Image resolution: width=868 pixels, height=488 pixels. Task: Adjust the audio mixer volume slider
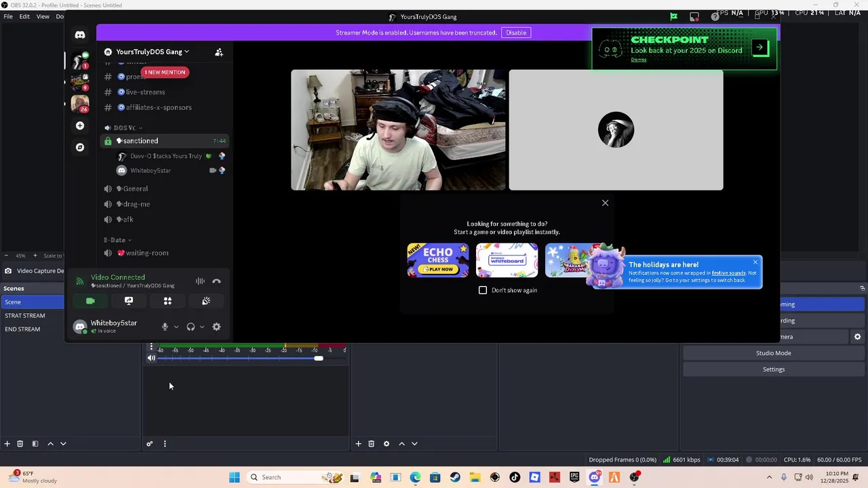319,359
